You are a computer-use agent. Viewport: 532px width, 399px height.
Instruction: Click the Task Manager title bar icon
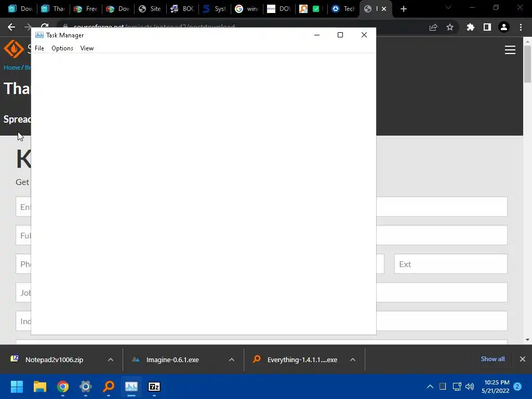coord(39,35)
